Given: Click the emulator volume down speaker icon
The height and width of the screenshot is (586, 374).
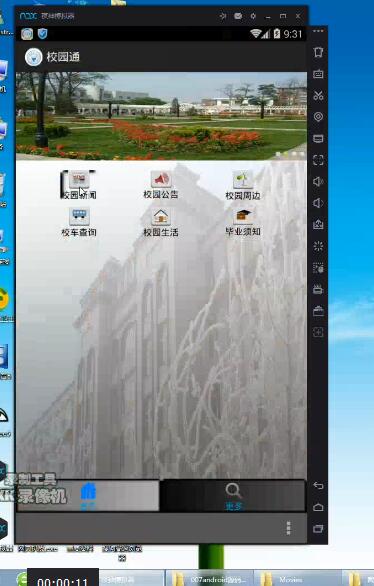Looking at the screenshot, I should coord(318,203).
